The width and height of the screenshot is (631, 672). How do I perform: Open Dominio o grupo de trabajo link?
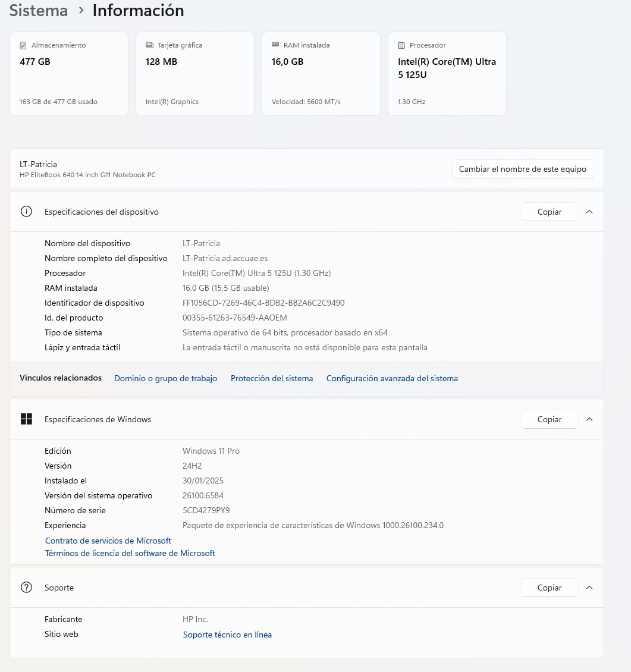coord(165,378)
